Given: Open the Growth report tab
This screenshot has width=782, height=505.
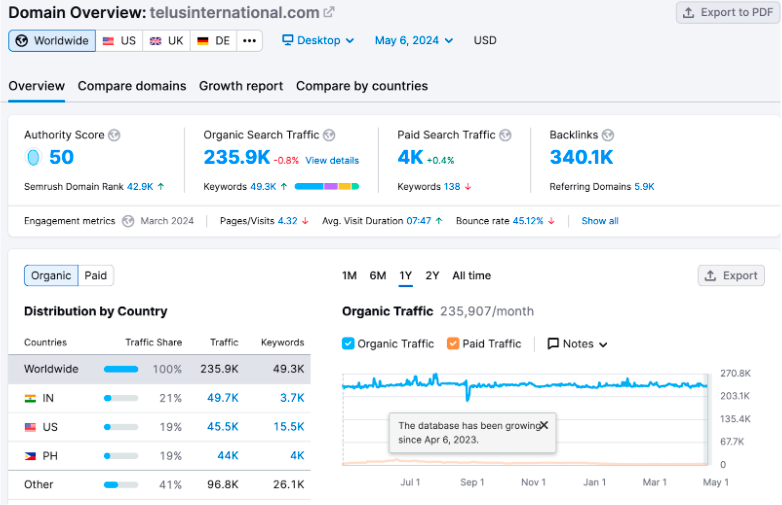Looking at the screenshot, I should [241, 86].
